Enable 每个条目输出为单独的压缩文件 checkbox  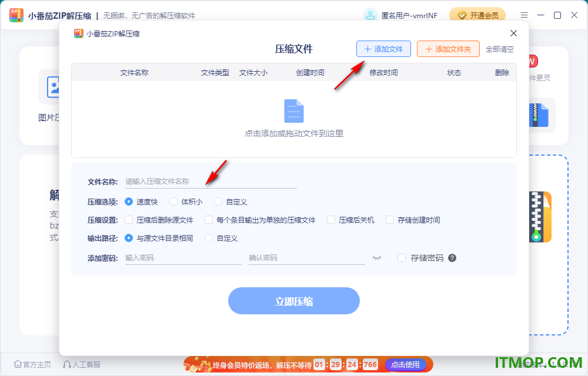pyautogui.click(x=209, y=220)
